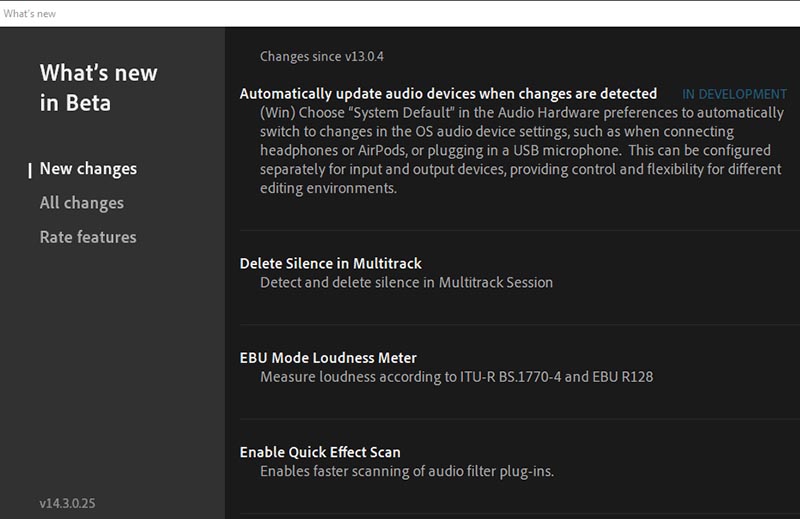The width and height of the screenshot is (800, 519).
Task: Open the Rate features section
Action: 88,237
